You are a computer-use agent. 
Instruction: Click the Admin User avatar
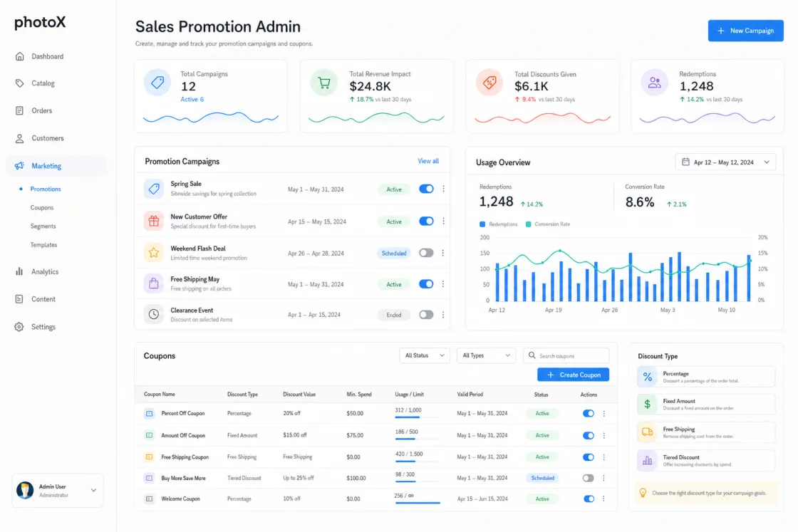click(25, 490)
